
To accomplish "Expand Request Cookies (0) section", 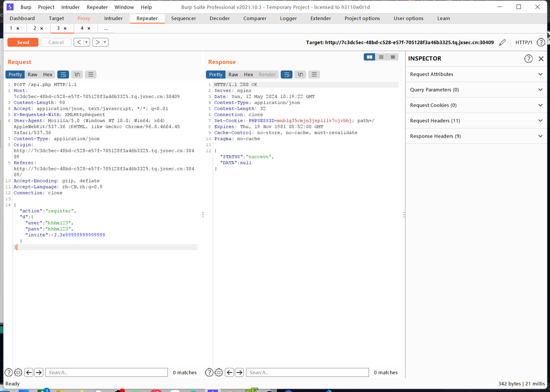I will click(x=476, y=105).
